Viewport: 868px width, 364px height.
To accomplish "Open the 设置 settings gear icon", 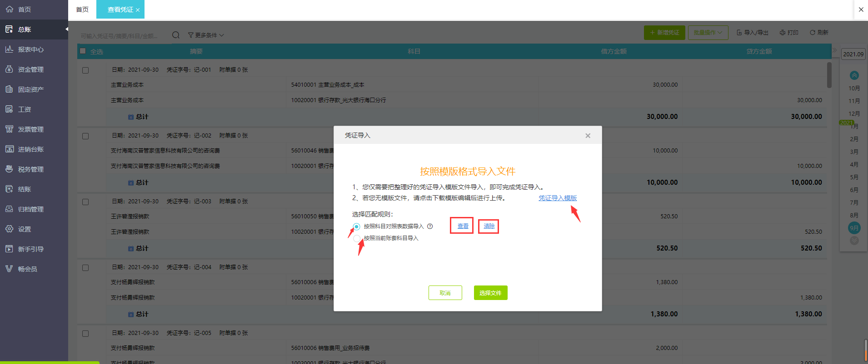I will click(9, 229).
